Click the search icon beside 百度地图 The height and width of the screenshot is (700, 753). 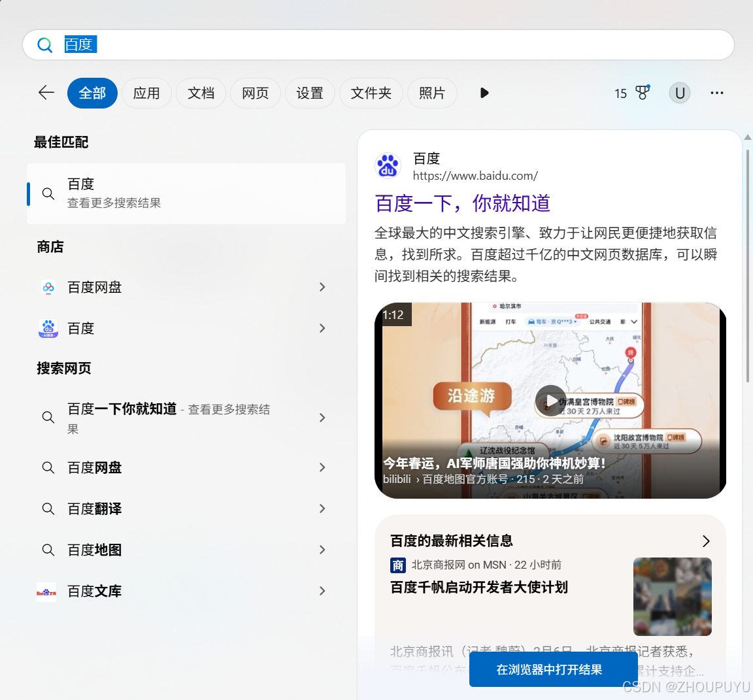click(x=48, y=550)
